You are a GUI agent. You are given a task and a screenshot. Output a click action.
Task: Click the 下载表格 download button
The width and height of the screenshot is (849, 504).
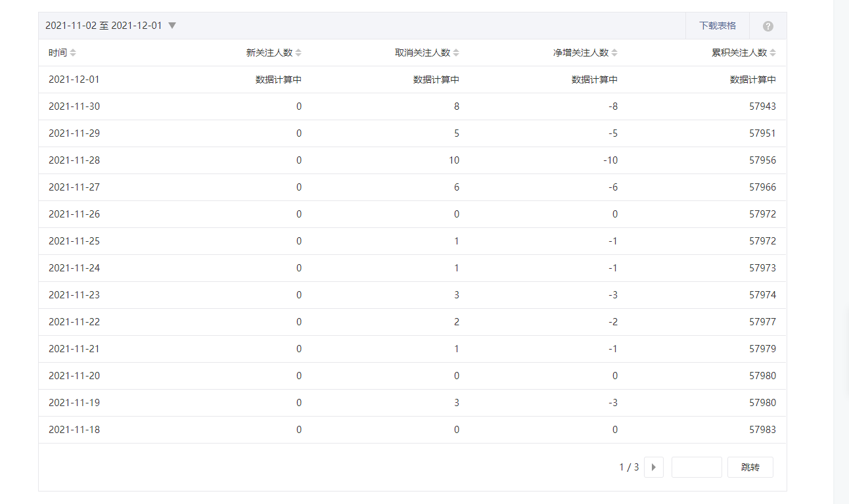coord(717,26)
